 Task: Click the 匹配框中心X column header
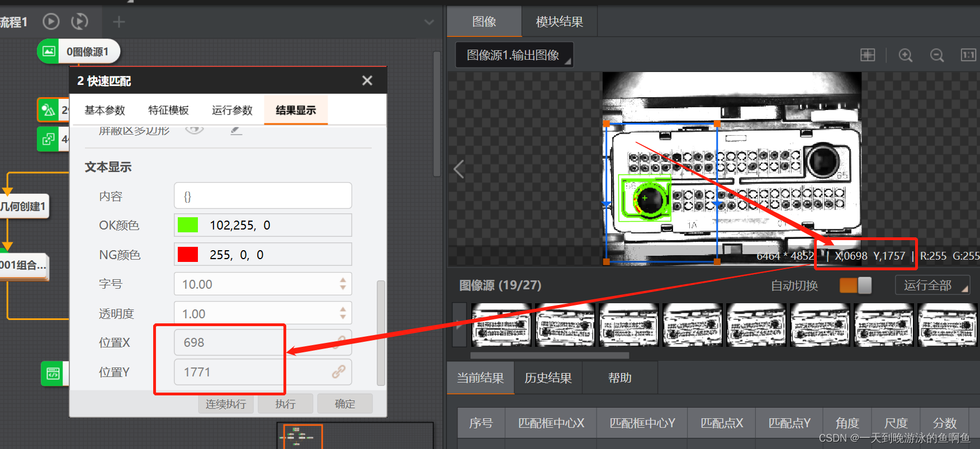click(551, 423)
